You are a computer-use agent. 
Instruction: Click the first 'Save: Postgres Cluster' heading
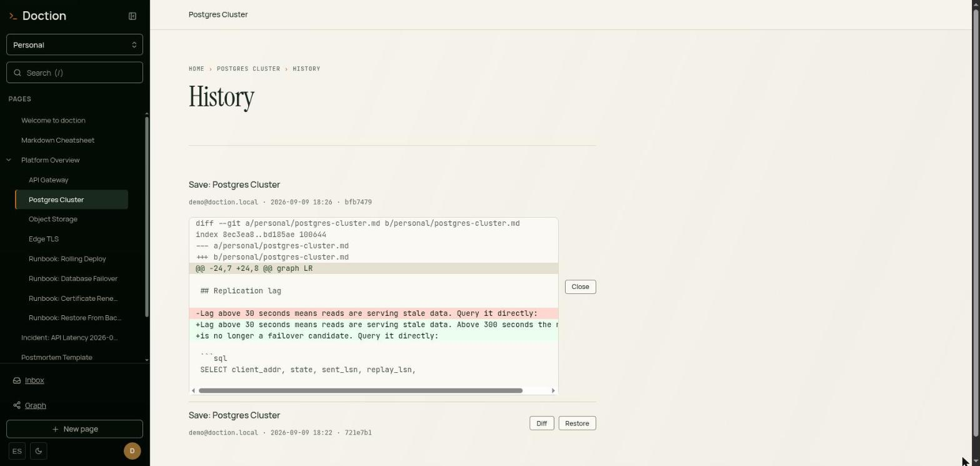[234, 185]
